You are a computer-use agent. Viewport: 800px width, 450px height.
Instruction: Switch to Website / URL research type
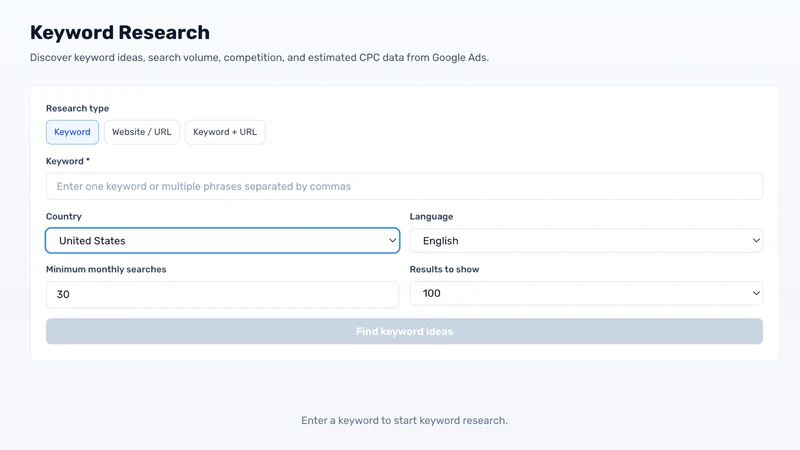tap(142, 132)
